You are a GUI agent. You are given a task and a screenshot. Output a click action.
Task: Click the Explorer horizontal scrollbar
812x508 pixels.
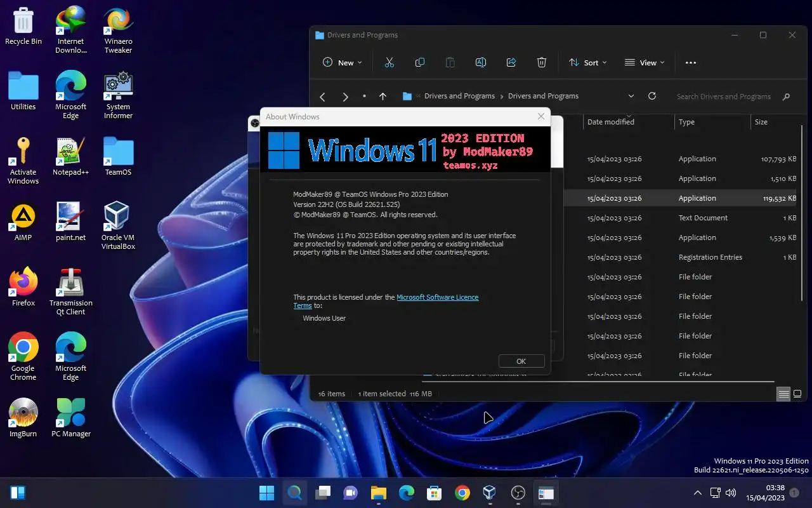click(x=599, y=383)
